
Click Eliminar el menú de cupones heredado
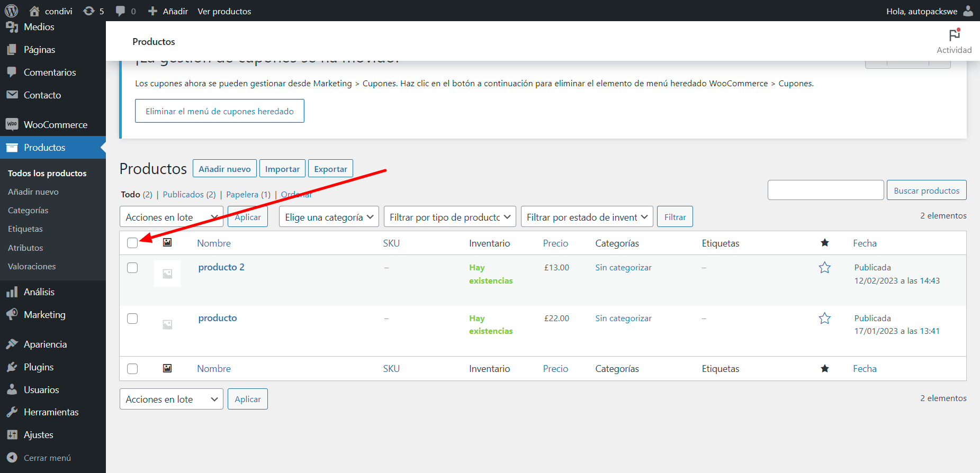tap(220, 111)
